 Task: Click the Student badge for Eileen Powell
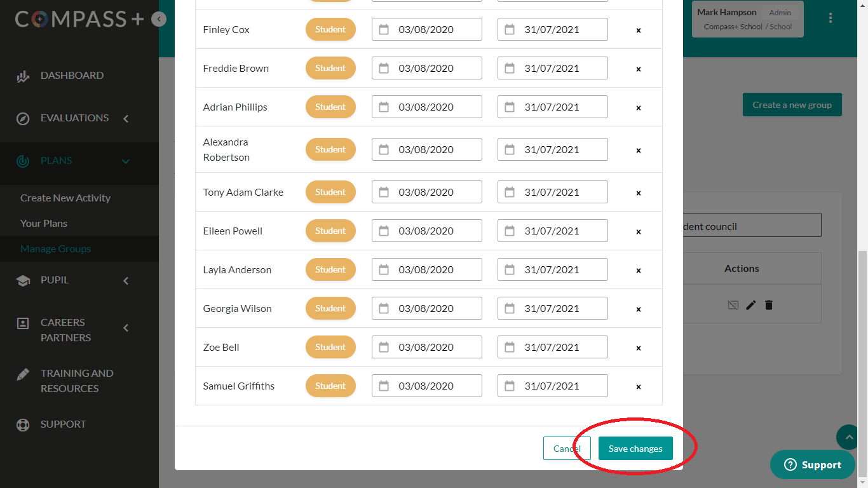point(330,231)
